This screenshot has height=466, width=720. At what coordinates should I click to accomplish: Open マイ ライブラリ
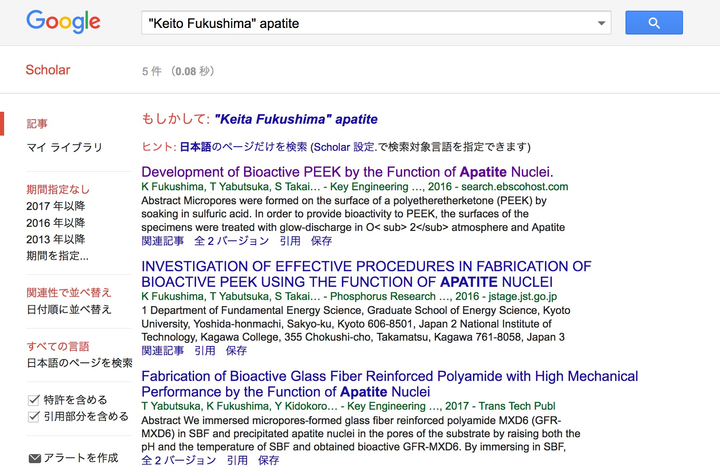[64, 147]
